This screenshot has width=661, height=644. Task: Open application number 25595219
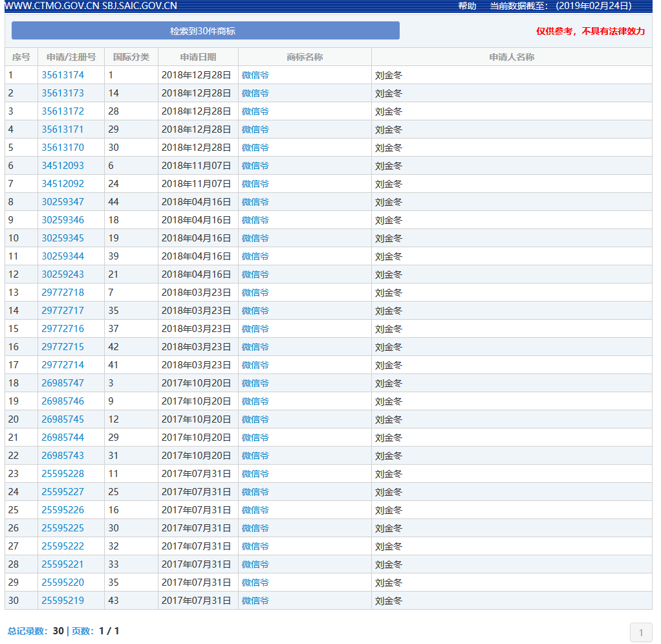[x=63, y=601]
